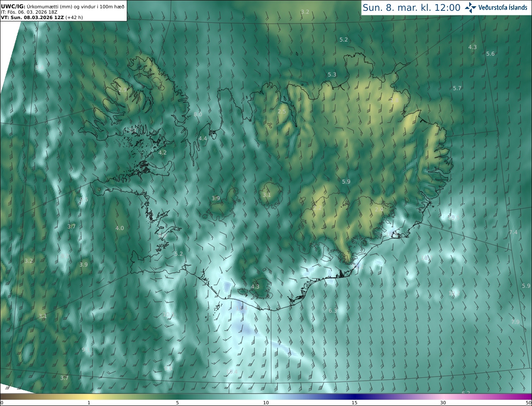Click the 2.5 precipitation value on the map

[282, 112]
